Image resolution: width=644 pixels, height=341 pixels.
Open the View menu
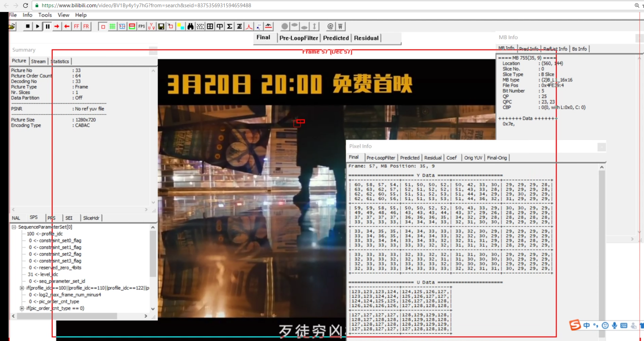click(x=63, y=15)
